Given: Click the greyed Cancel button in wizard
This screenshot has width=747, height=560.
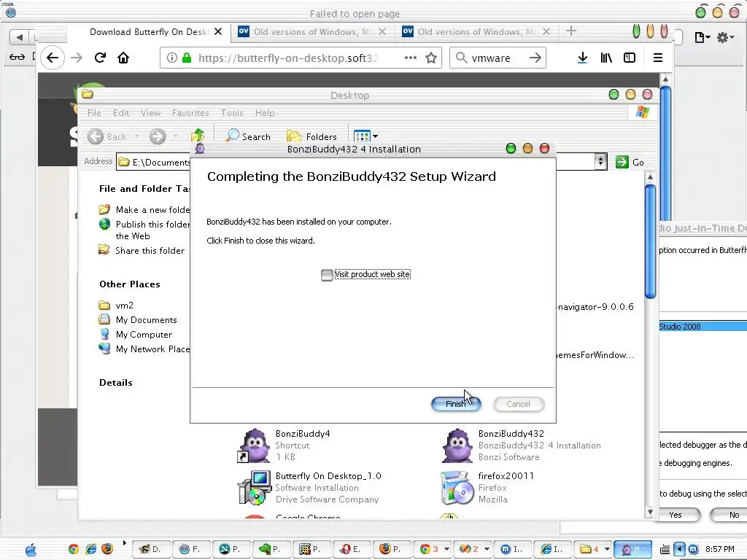Looking at the screenshot, I should click(519, 404).
